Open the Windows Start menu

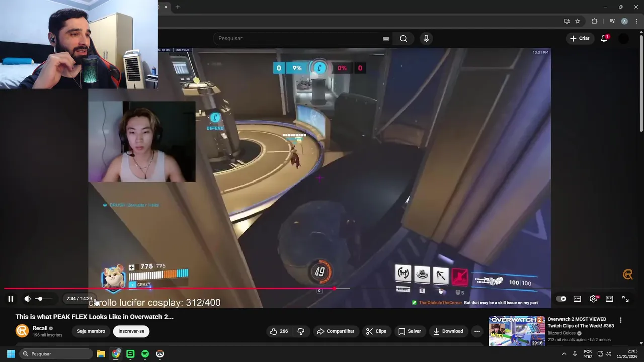(x=11, y=354)
